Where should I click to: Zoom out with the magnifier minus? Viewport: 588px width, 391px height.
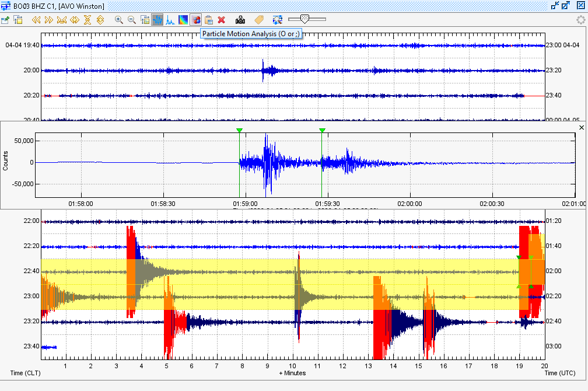coord(132,20)
